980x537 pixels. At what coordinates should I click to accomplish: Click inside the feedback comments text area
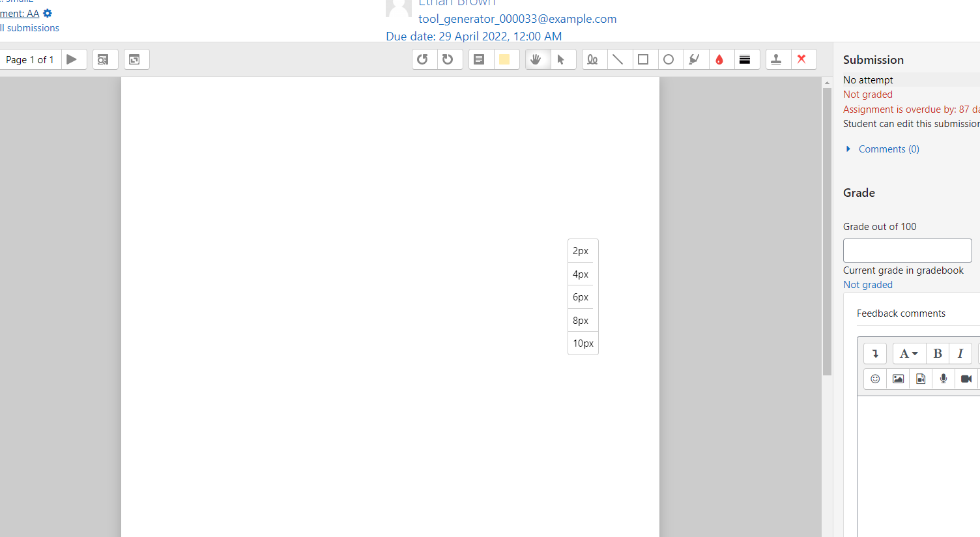(919, 466)
